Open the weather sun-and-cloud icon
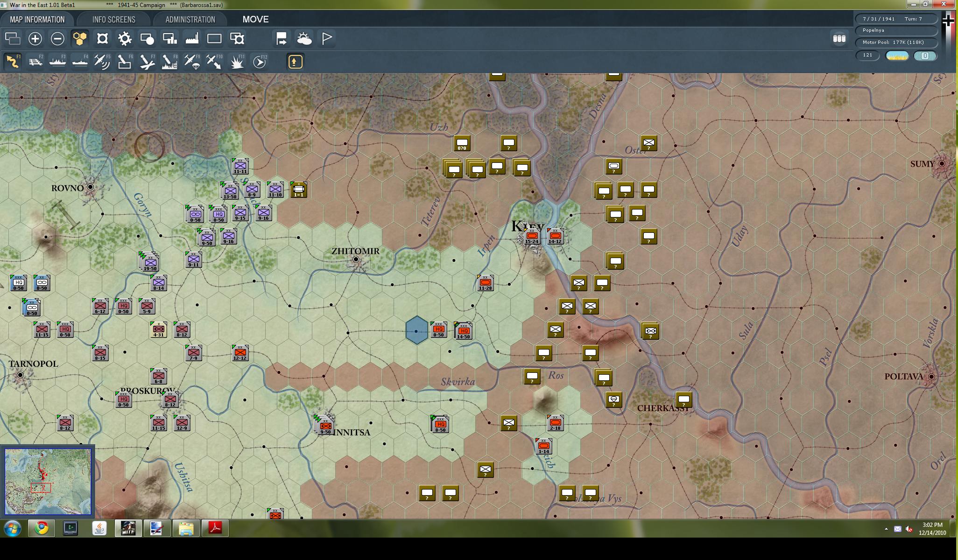 304,39
